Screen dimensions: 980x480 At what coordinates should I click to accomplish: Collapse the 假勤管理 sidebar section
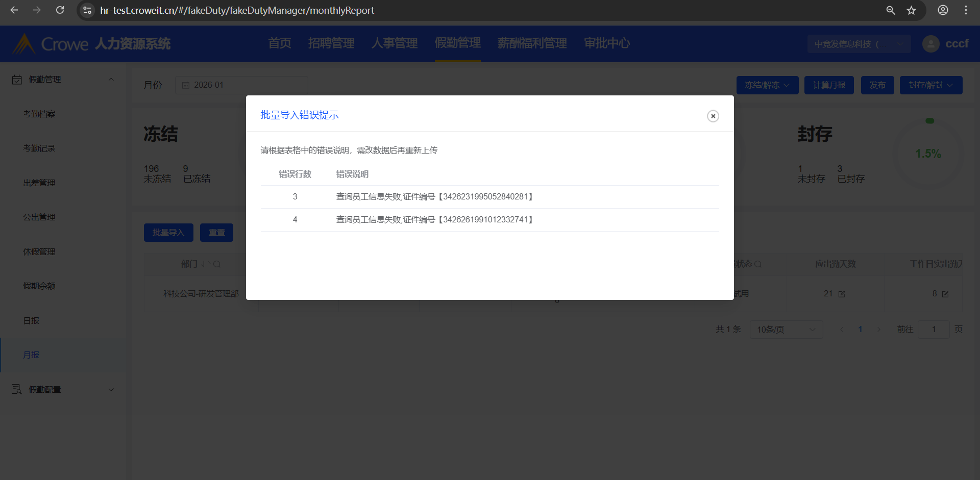tap(111, 80)
